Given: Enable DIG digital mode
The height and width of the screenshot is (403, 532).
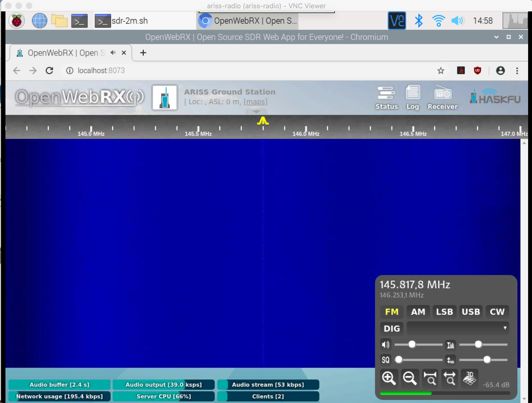Looking at the screenshot, I should (x=392, y=328).
